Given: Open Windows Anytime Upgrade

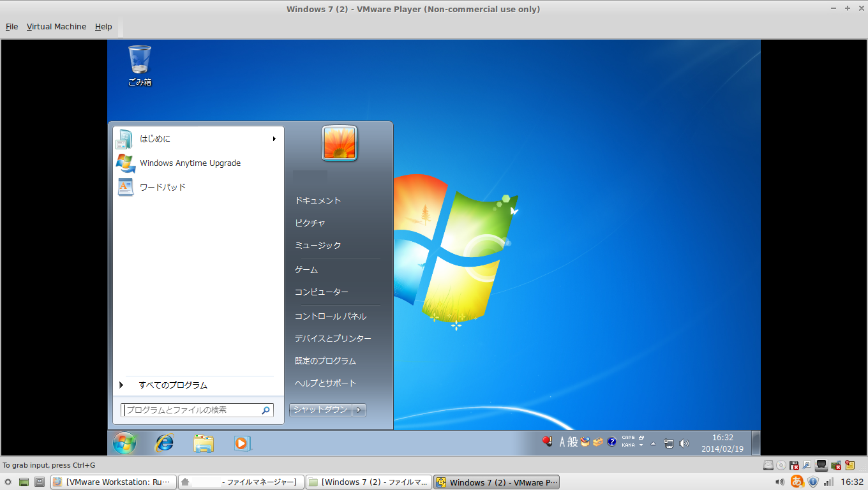Looking at the screenshot, I should [198, 163].
